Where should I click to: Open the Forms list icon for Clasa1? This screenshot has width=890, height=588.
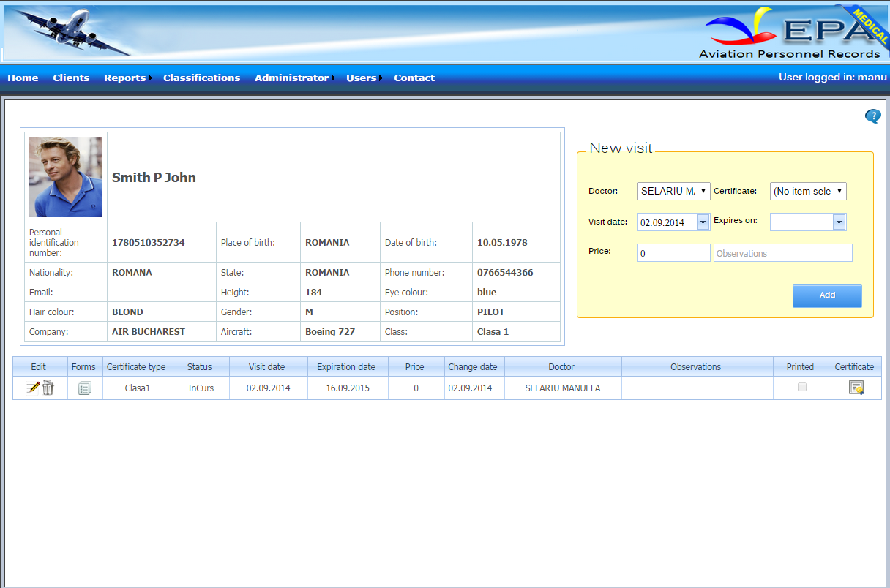tap(85, 388)
